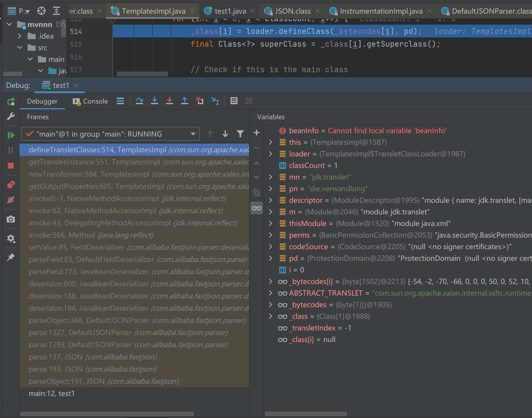The image size is (532, 418).
Task: Remove watch minus icon
Action: [x=257, y=148]
